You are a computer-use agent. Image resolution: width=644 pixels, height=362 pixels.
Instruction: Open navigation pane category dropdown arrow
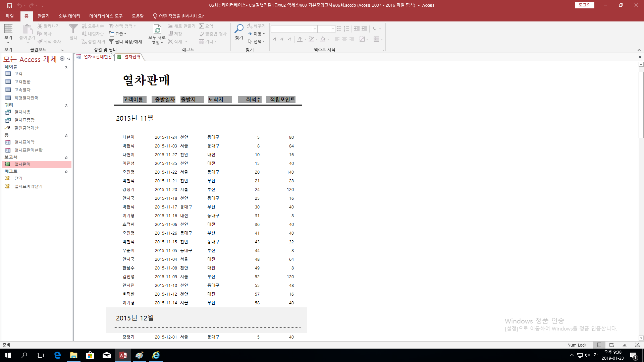click(62, 59)
